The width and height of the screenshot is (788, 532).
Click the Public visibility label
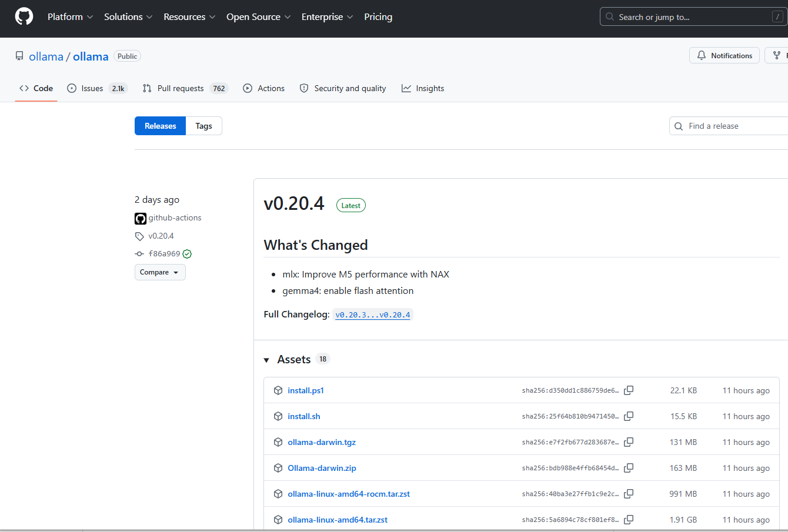pyautogui.click(x=127, y=56)
